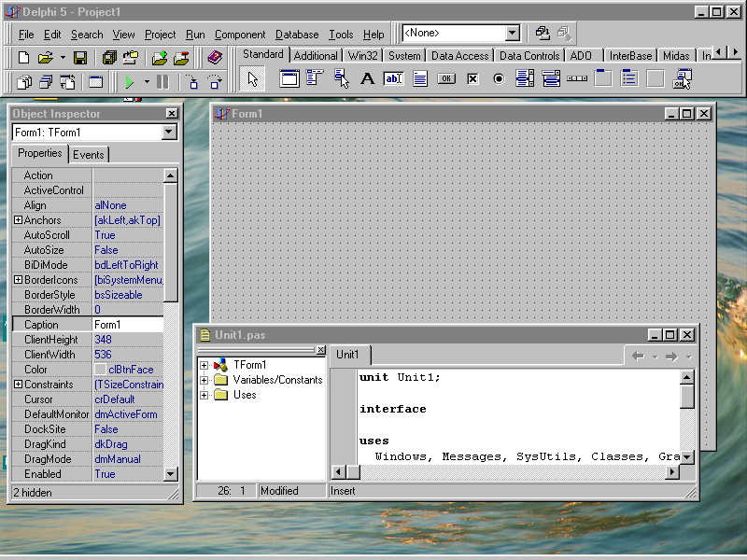The image size is (747, 560).
Task: Select the Edit component icon
Action: point(393,78)
